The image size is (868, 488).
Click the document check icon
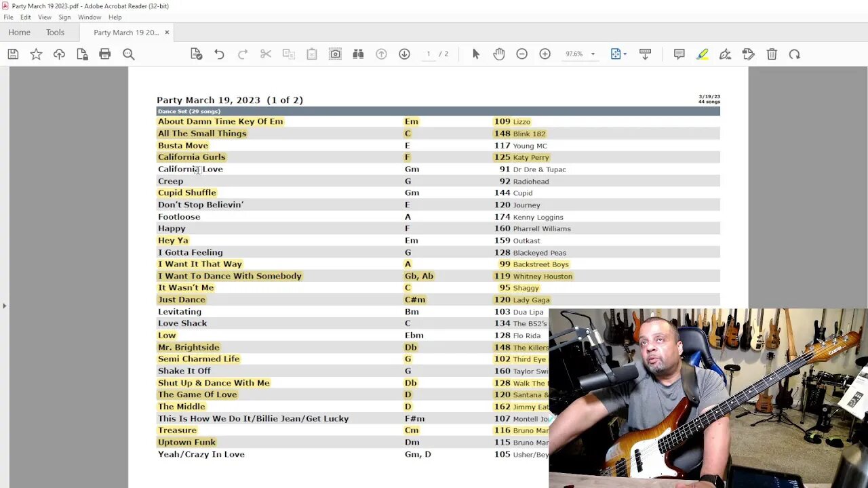(196, 54)
